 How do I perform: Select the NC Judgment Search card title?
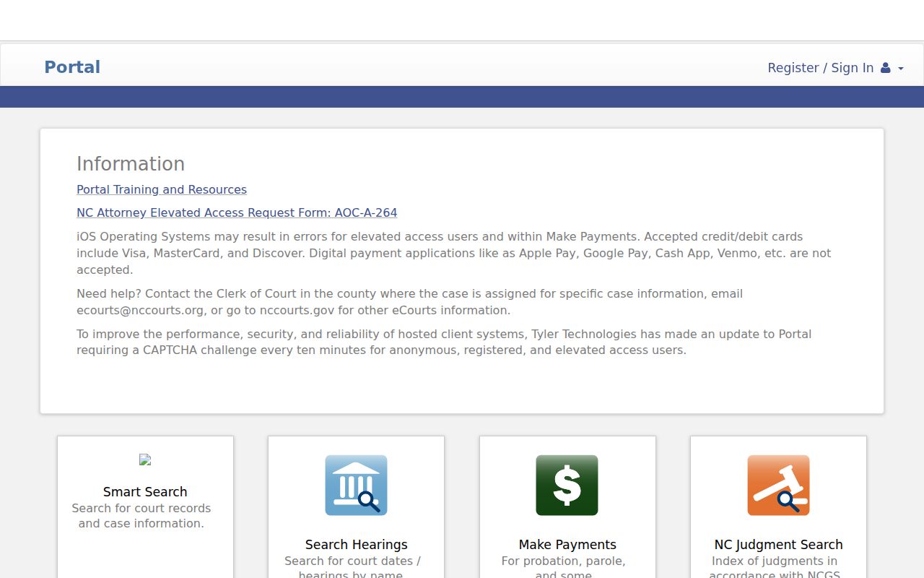778,544
